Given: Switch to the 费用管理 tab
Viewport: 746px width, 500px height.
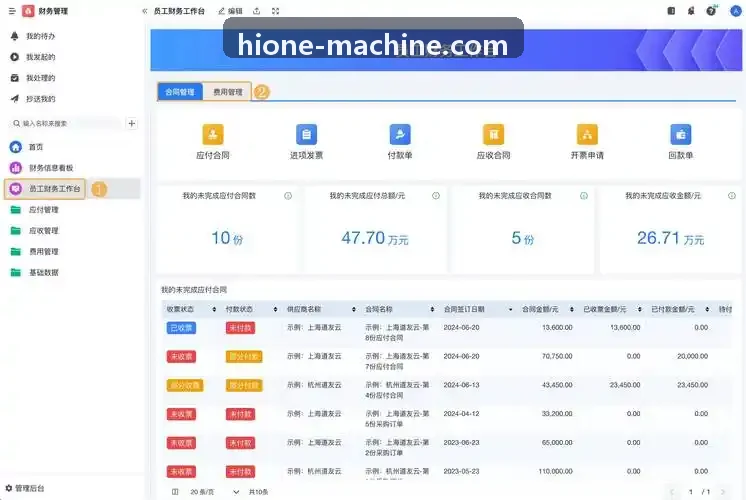Looking at the screenshot, I should [227, 92].
